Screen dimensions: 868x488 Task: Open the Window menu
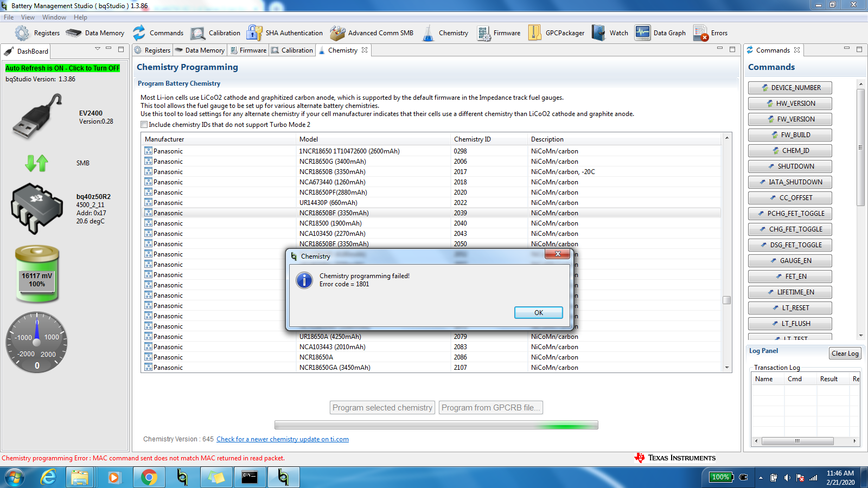point(54,17)
